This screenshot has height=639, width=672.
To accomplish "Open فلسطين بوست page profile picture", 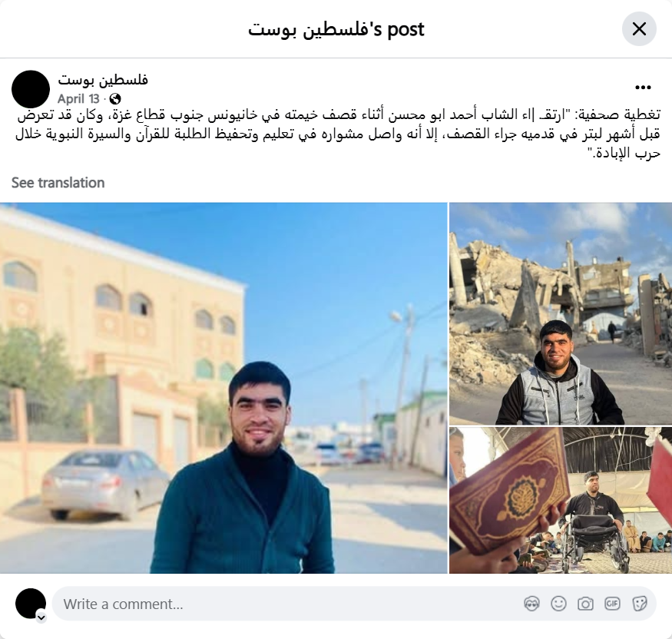I will 31,89.
